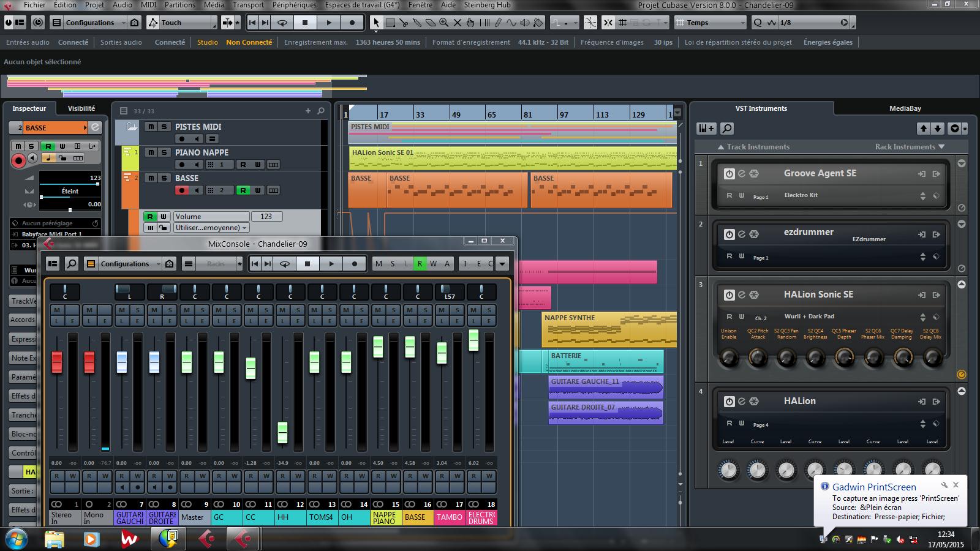
Task: Solo the BASSE track in track list
Action: click(164, 178)
